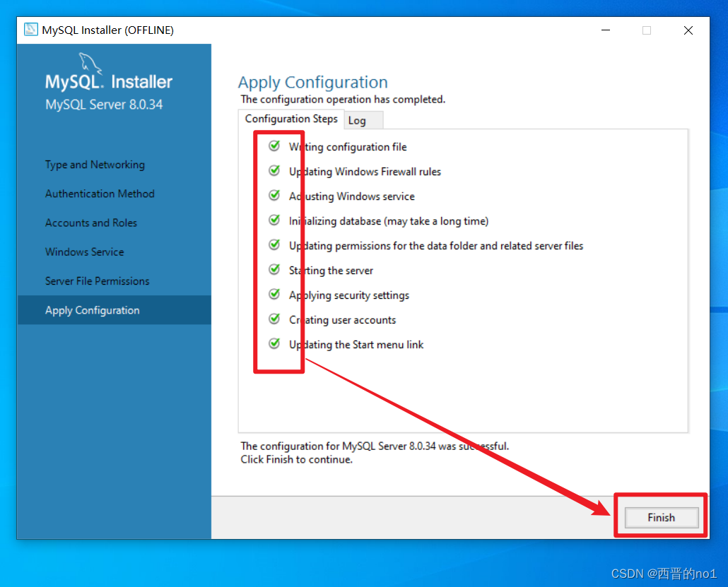Click the 'Starting the server' step text
Viewport: 728px width, 587px height.
[331, 271]
